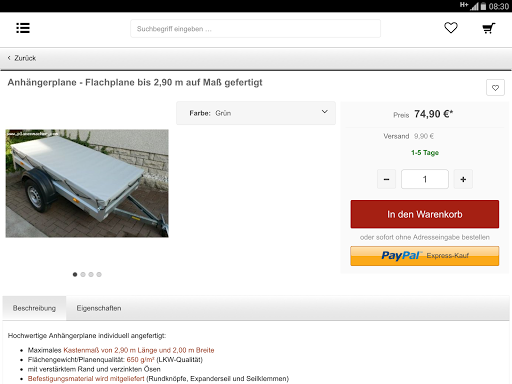
Task: Switch to the Beschreibung tab
Action: pos(34,308)
